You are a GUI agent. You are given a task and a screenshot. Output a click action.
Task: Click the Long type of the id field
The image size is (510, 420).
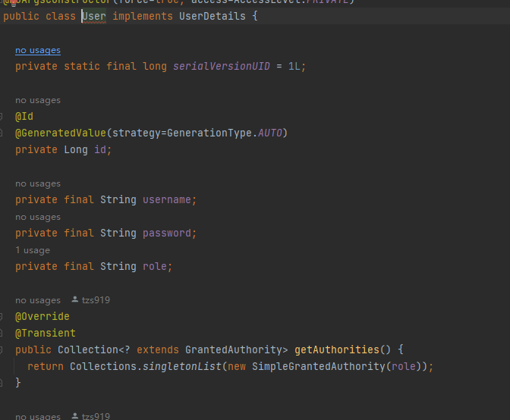click(76, 150)
